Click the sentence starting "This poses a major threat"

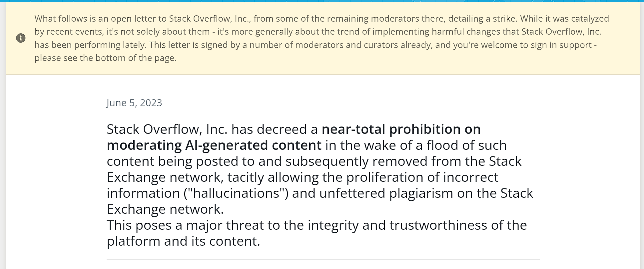pyautogui.click(x=317, y=233)
